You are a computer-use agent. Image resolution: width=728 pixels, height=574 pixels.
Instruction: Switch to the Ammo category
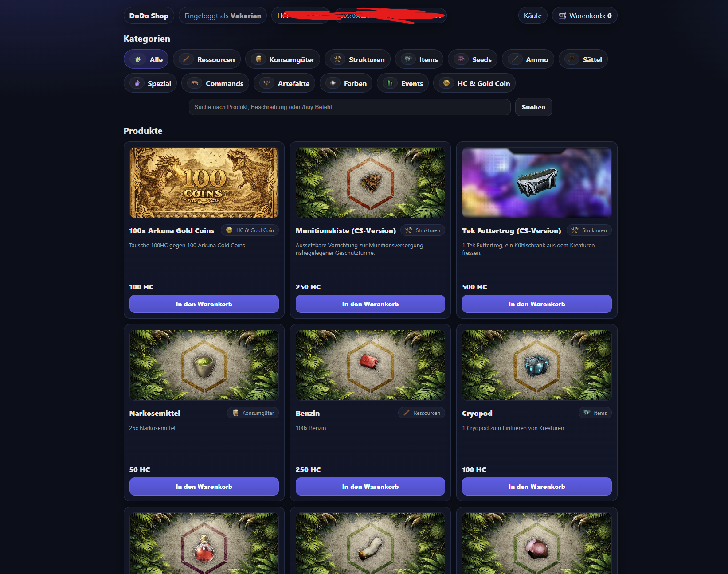528,59
